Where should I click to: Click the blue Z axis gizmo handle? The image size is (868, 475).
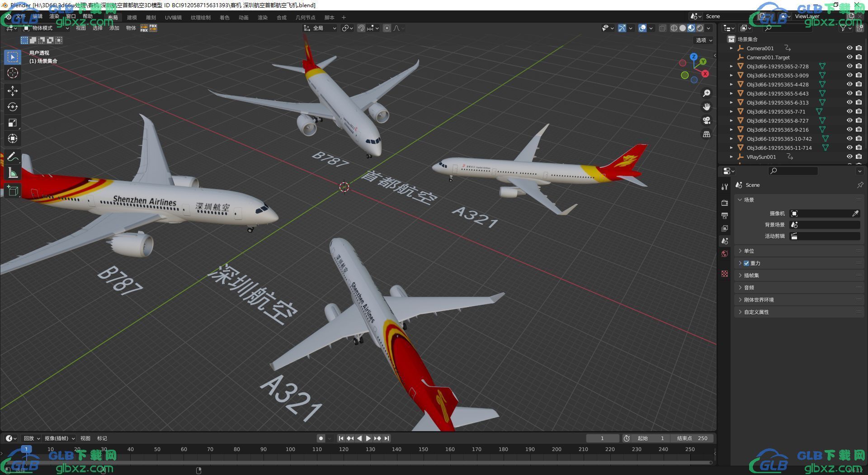pyautogui.click(x=693, y=57)
